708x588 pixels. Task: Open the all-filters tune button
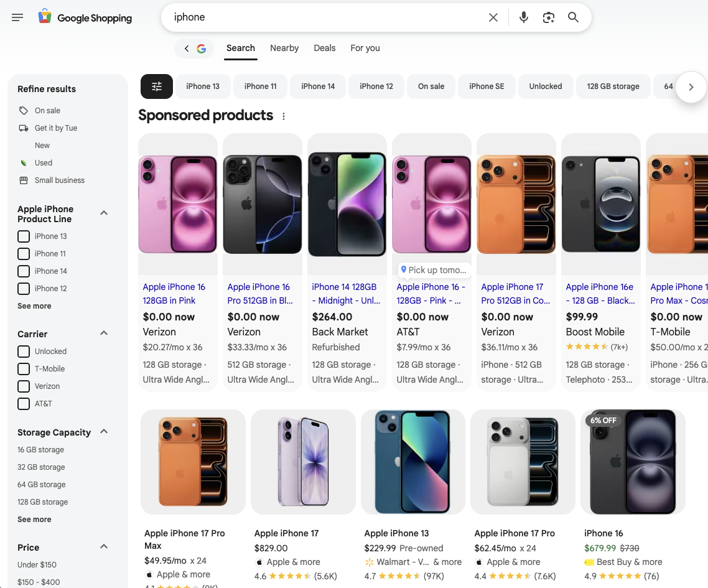pyautogui.click(x=157, y=86)
